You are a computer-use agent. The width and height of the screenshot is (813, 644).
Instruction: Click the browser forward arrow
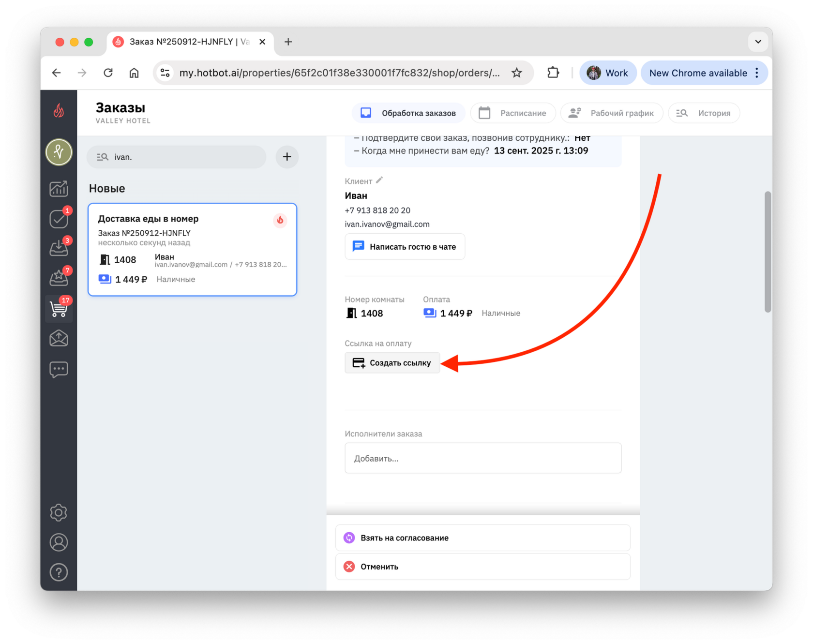[82, 73]
